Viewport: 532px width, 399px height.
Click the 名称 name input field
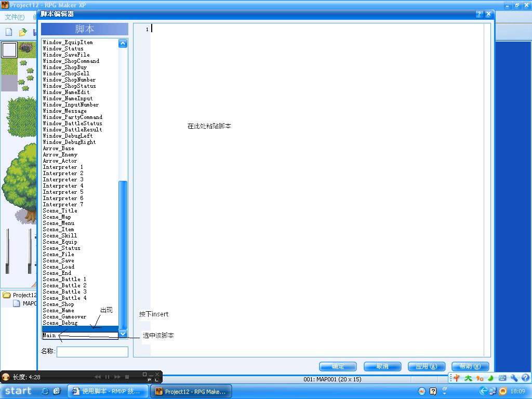(x=92, y=352)
